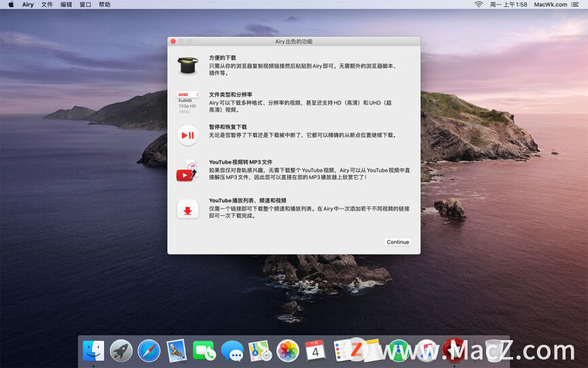Open the Trash in the Dock
The width and height of the screenshot is (588, 368).
(494, 351)
